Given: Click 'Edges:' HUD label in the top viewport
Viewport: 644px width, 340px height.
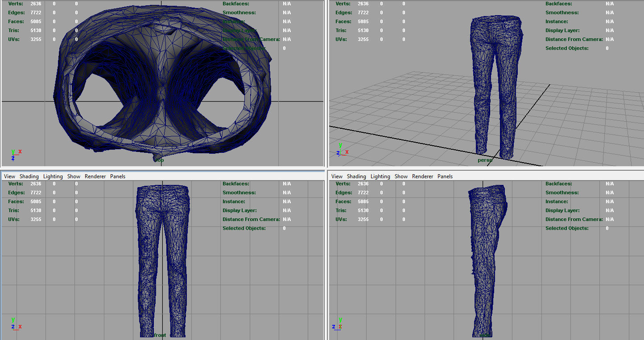Looking at the screenshot, I should coord(17,12).
